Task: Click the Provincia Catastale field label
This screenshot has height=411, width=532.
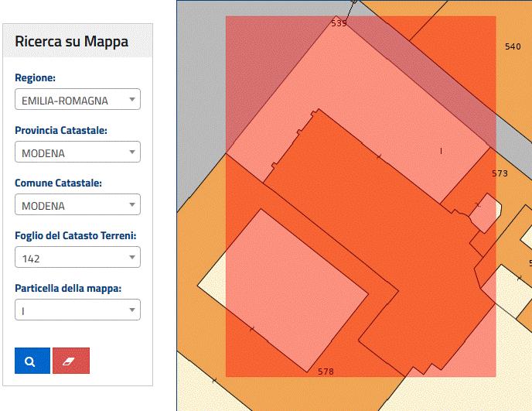Action: click(61, 131)
